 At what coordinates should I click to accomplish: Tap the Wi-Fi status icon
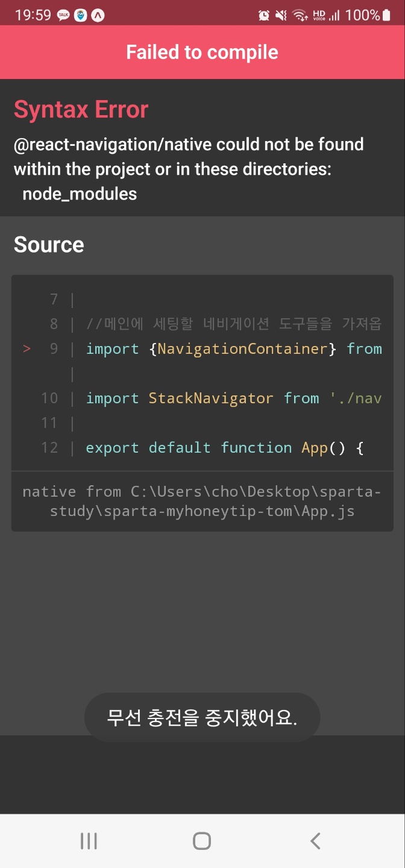300,15
